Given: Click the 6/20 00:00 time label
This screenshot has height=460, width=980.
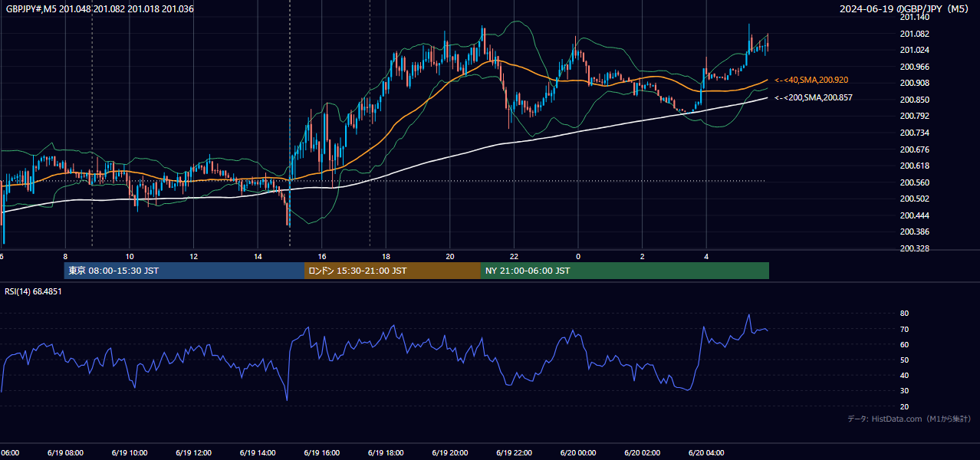Looking at the screenshot, I should coord(577,452).
